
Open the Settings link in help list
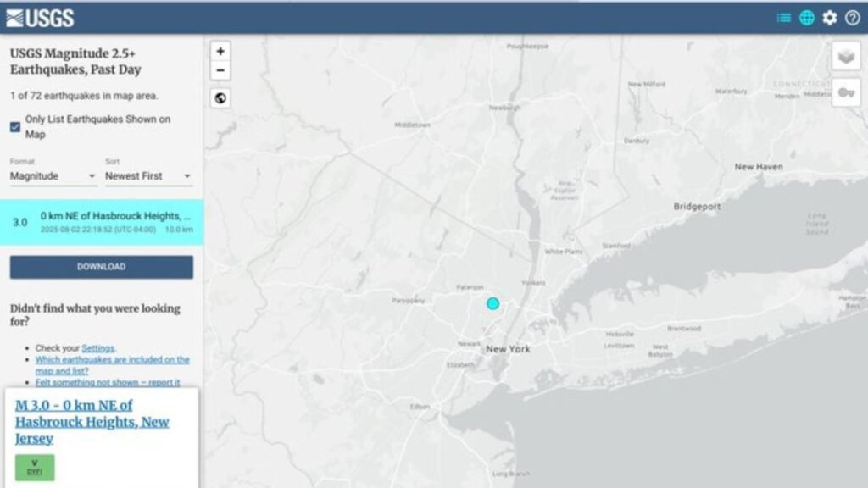tap(98, 348)
